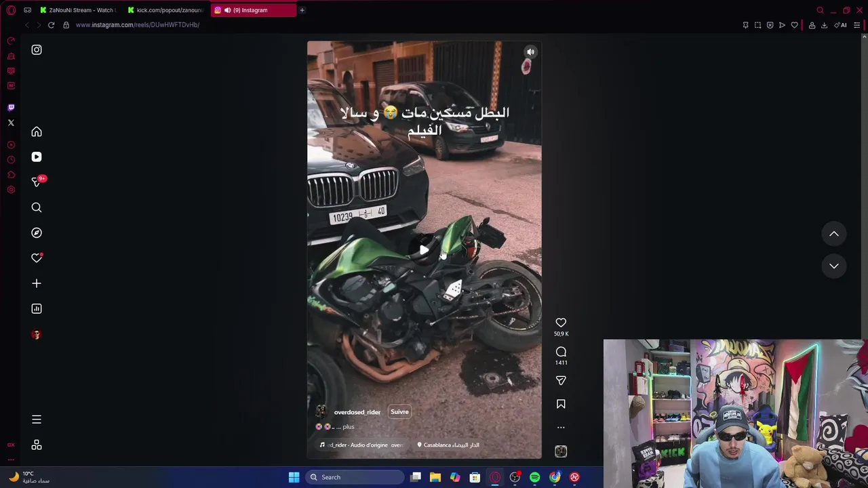The height and width of the screenshot is (488, 868).
Task: Open the Casablanca location tag
Action: 448,445
